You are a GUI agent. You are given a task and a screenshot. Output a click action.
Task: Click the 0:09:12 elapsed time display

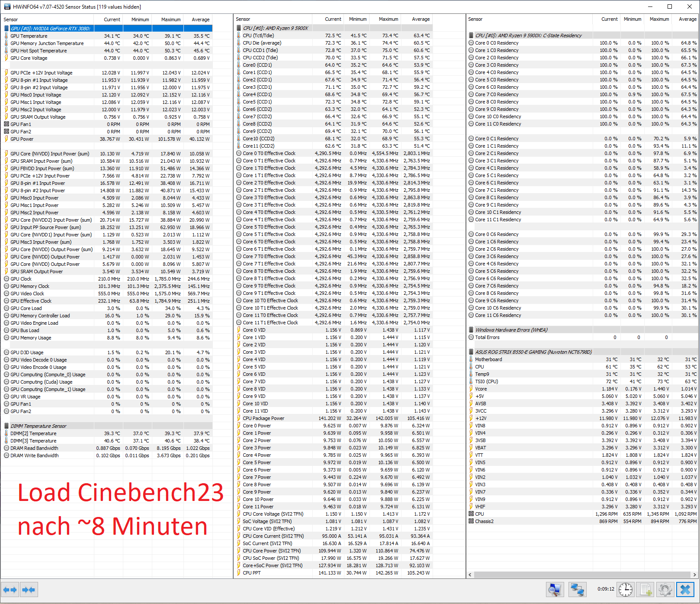[x=606, y=589]
